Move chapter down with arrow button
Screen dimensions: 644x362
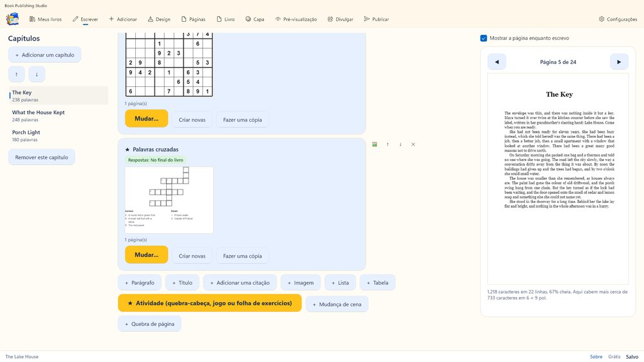37,74
